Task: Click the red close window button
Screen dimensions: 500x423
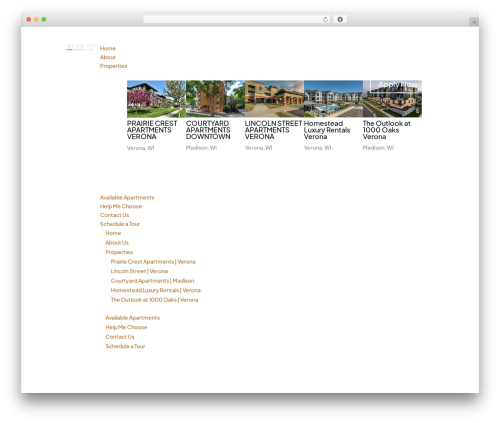Action: [29, 19]
